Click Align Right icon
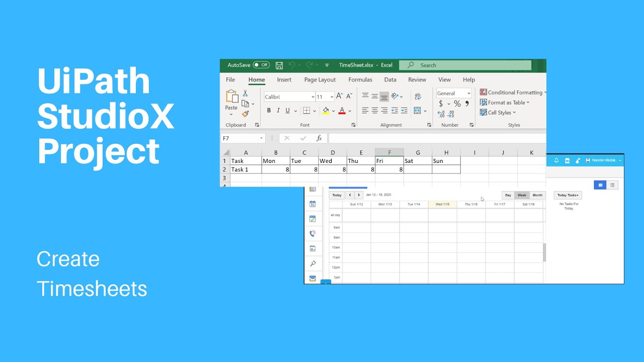The image size is (644, 362). click(384, 111)
